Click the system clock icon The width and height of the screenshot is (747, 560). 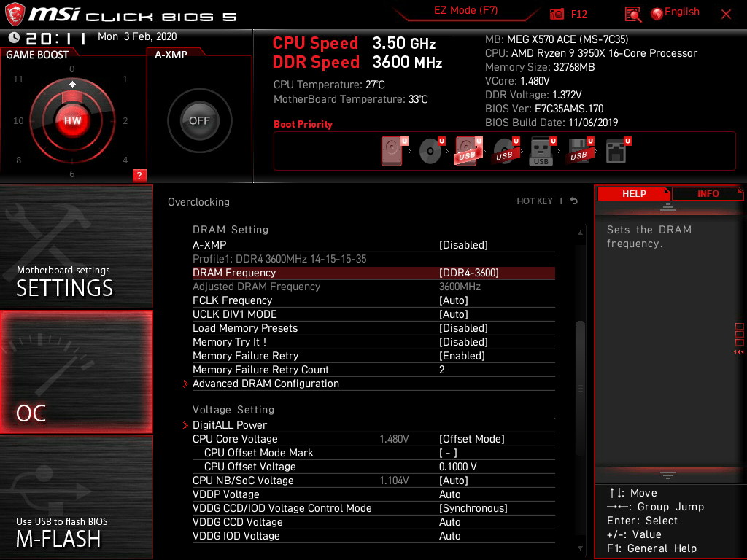[15, 38]
